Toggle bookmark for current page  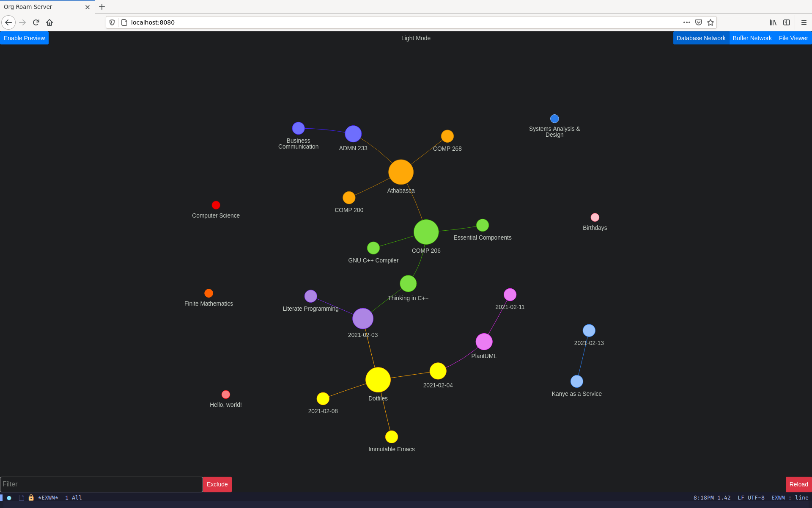click(710, 22)
